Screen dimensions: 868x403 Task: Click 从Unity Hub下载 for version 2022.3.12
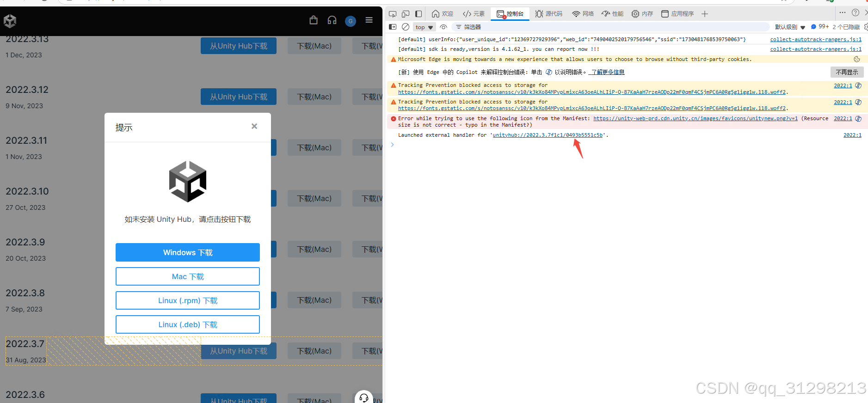pyautogui.click(x=239, y=97)
